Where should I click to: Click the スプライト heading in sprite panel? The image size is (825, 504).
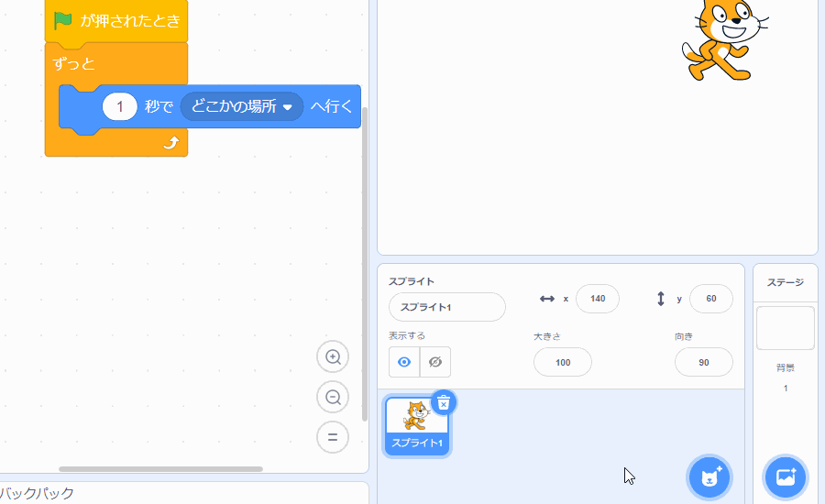pos(412,281)
